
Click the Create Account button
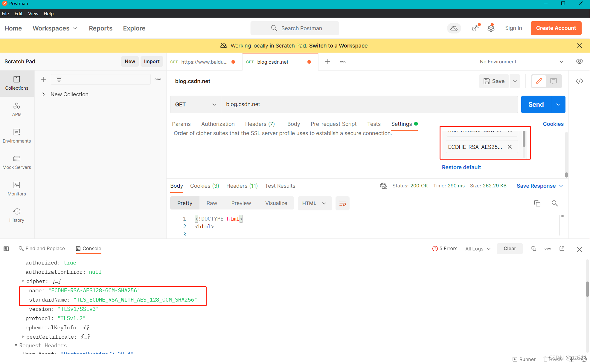tap(556, 28)
